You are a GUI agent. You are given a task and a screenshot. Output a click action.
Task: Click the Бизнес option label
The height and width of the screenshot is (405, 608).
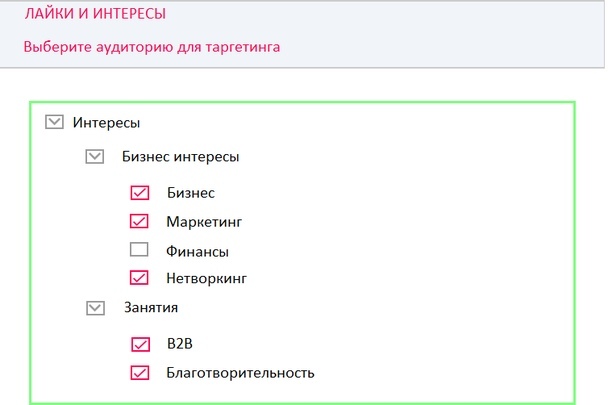click(x=191, y=193)
